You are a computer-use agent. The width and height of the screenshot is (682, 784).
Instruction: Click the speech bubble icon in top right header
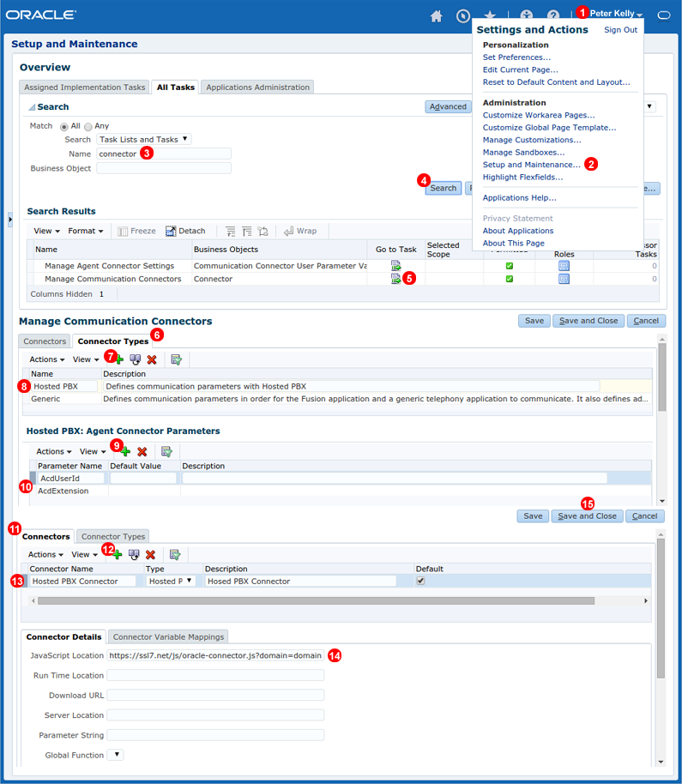click(x=663, y=15)
